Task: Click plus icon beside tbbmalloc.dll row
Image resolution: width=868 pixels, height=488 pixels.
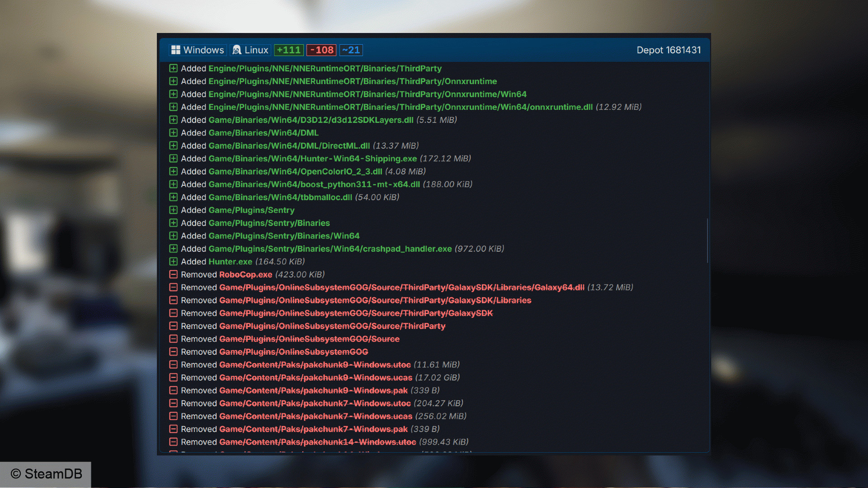Action: (173, 197)
